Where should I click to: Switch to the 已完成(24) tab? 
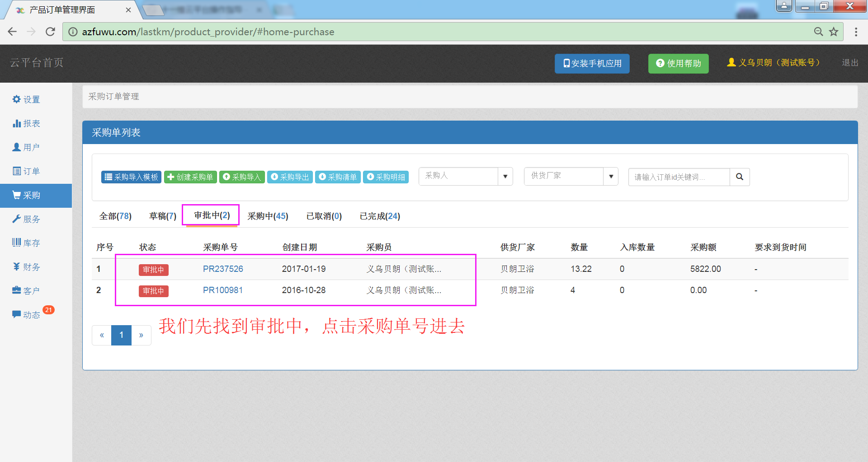click(x=380, y=216)
